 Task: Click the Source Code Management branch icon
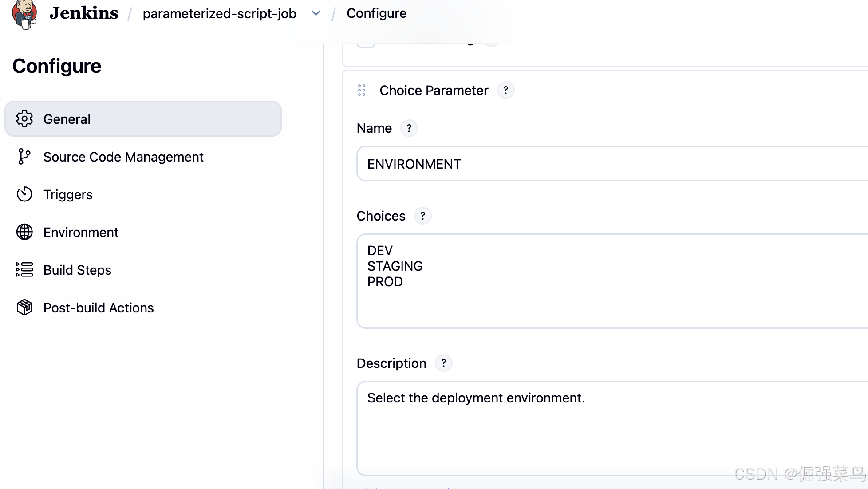click(x=24, y=157)
